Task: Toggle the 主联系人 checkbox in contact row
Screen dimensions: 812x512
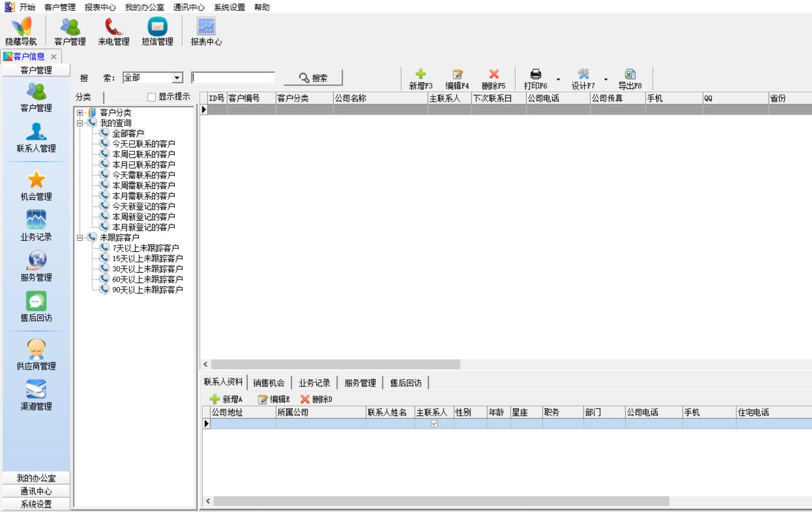Action: (x=434, y=424)
